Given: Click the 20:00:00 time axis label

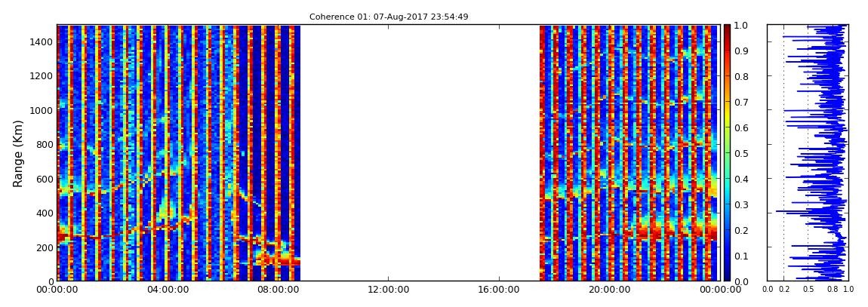Looking at the screenshot, I should (x=609, y=290).
